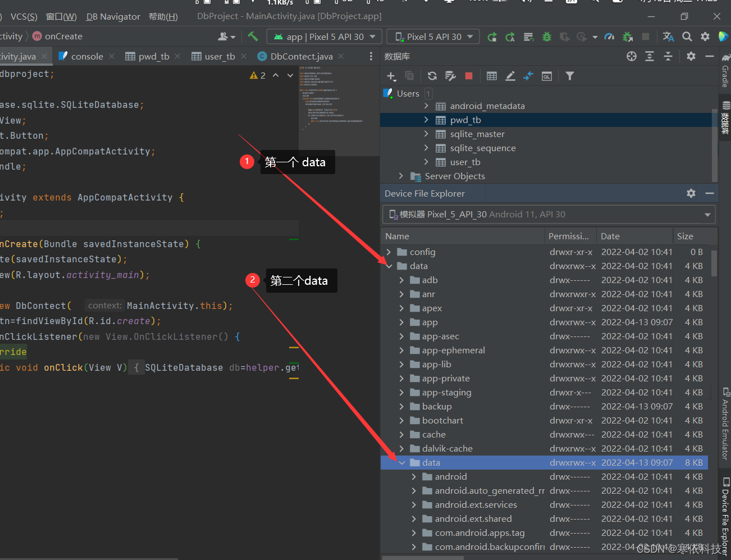
Task: Expand the Server Objects node
Action: point(401,176)
